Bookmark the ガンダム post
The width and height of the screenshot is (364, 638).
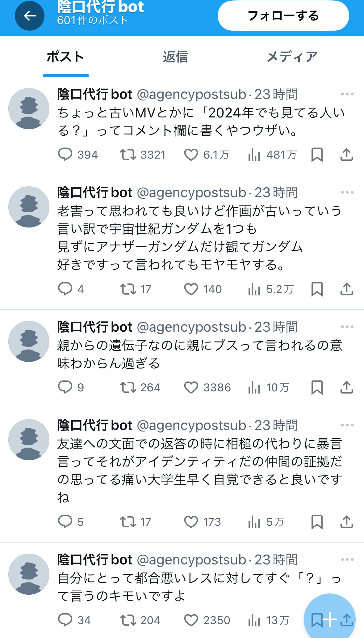317,289
